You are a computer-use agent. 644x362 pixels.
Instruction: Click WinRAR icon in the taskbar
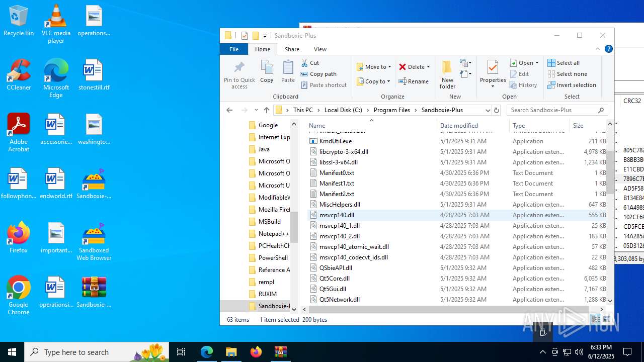[x=280, y=352]
